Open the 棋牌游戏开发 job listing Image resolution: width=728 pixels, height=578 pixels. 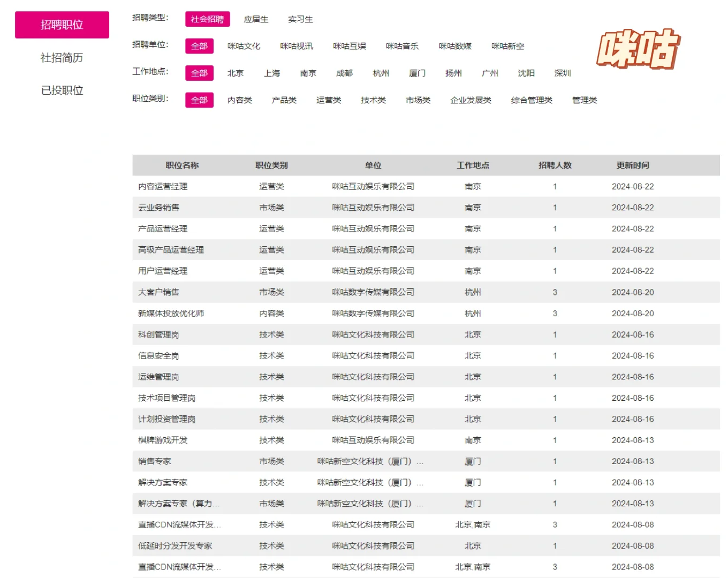pos(162,440)
